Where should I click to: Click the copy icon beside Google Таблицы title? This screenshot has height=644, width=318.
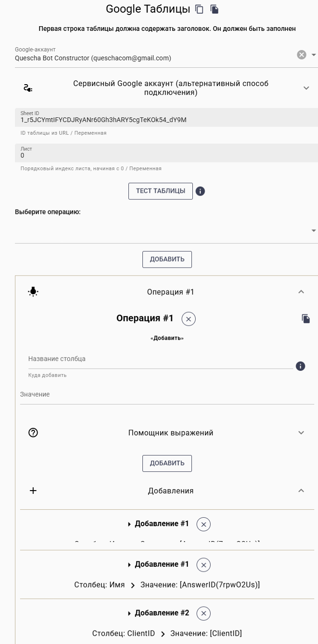pos(199,8)
